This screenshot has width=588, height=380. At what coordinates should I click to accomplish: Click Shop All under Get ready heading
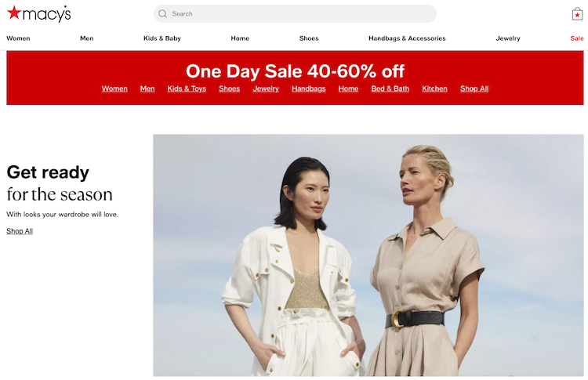click(x=20, y=231)
